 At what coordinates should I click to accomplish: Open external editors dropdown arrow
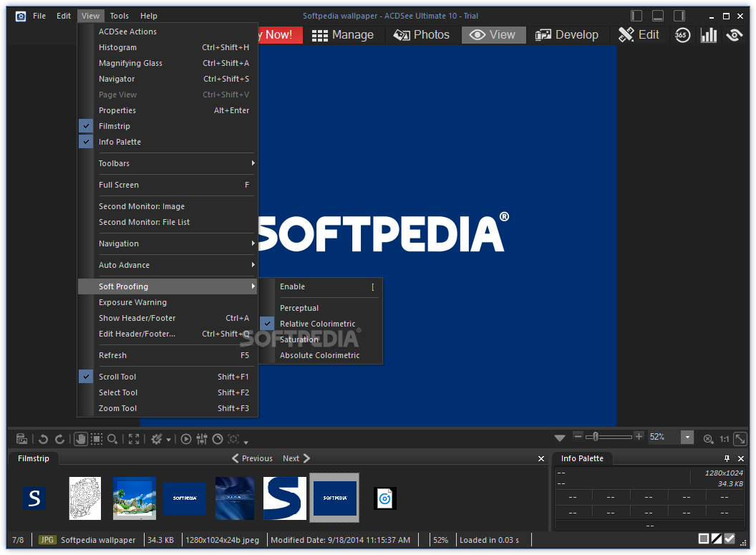tap(168, 440)
